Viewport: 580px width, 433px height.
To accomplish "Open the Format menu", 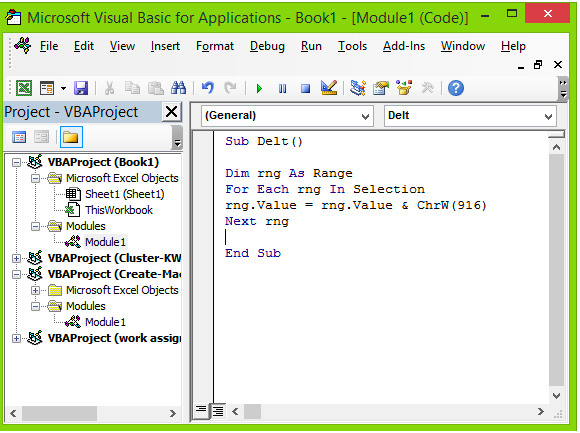I will pos(215,46).
